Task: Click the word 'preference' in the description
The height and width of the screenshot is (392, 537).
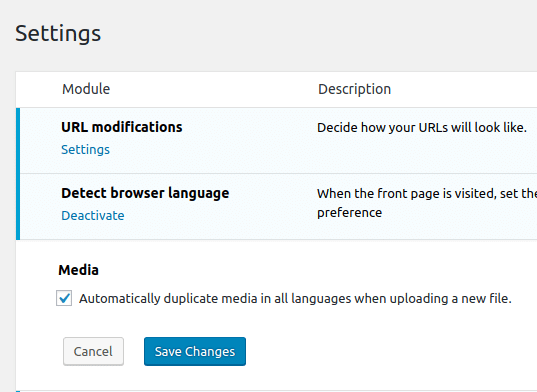Action: [x=349, y=213]
